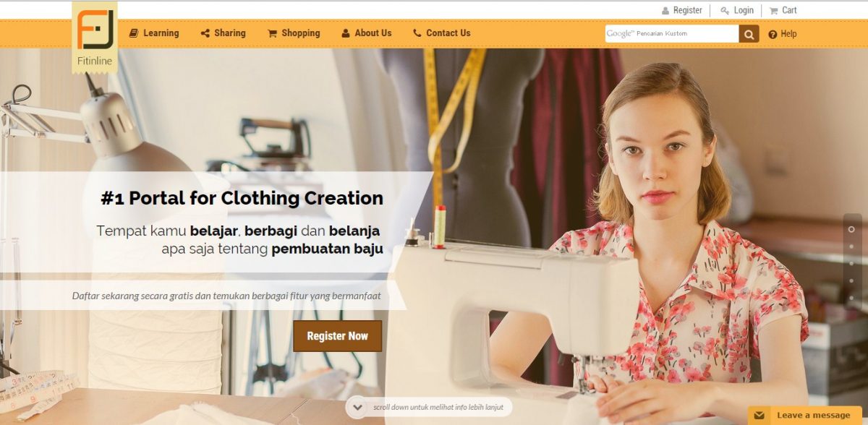Select the fourth slide indicator dot

(x=851, y=280)
